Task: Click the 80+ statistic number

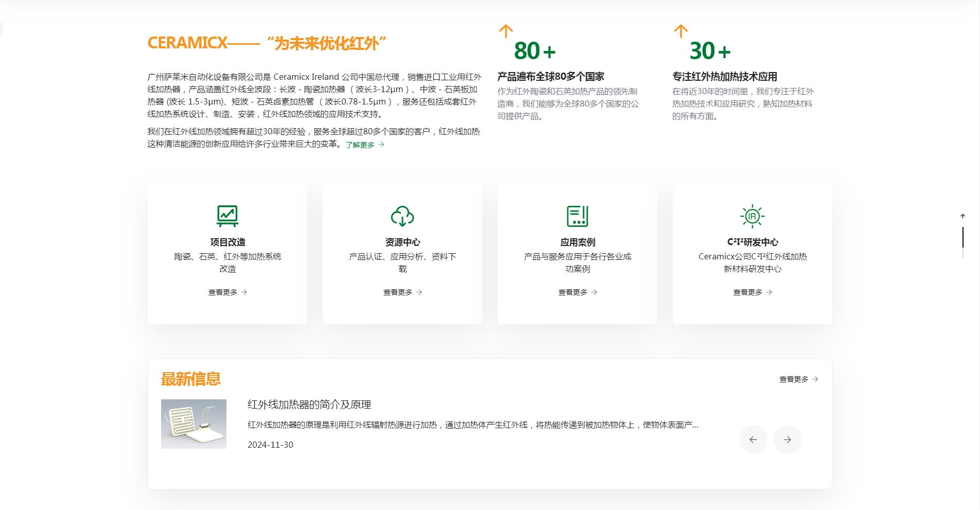Action: [x=535, y=51]
